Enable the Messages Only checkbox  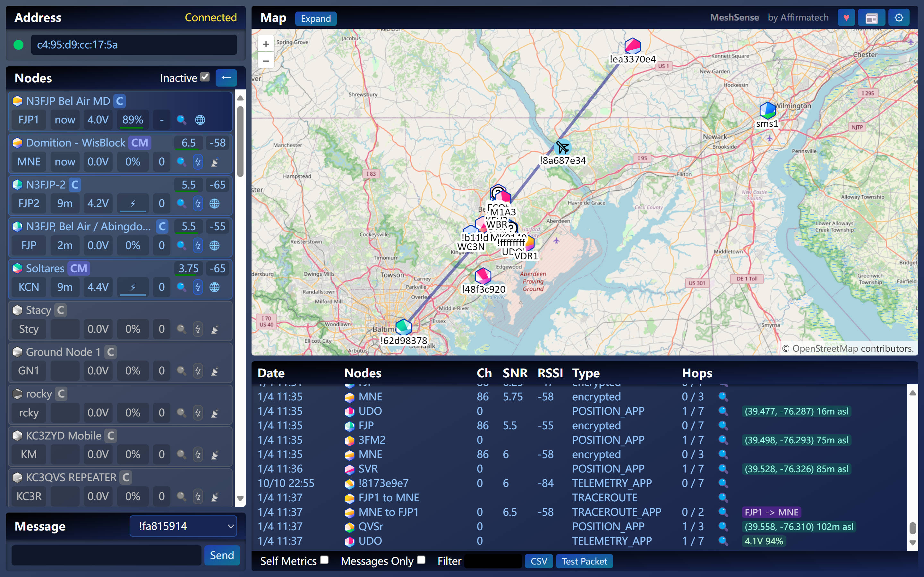421,560
